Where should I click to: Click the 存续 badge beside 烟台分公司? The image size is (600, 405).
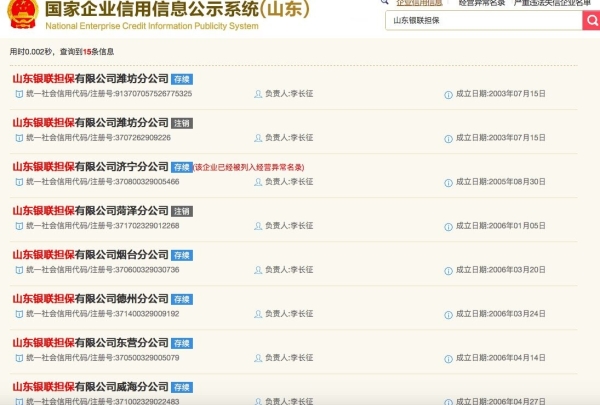pos(182,255)
